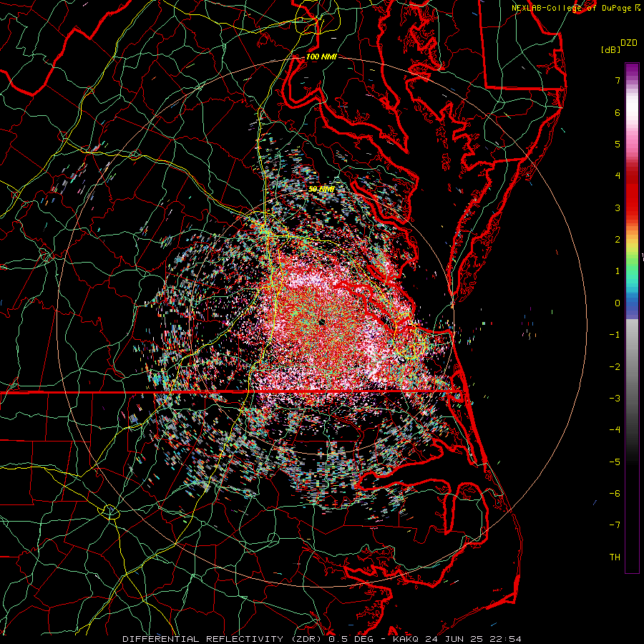Click the scale value -7
This screenshot has height=644, width=644.
click(615, 525)
